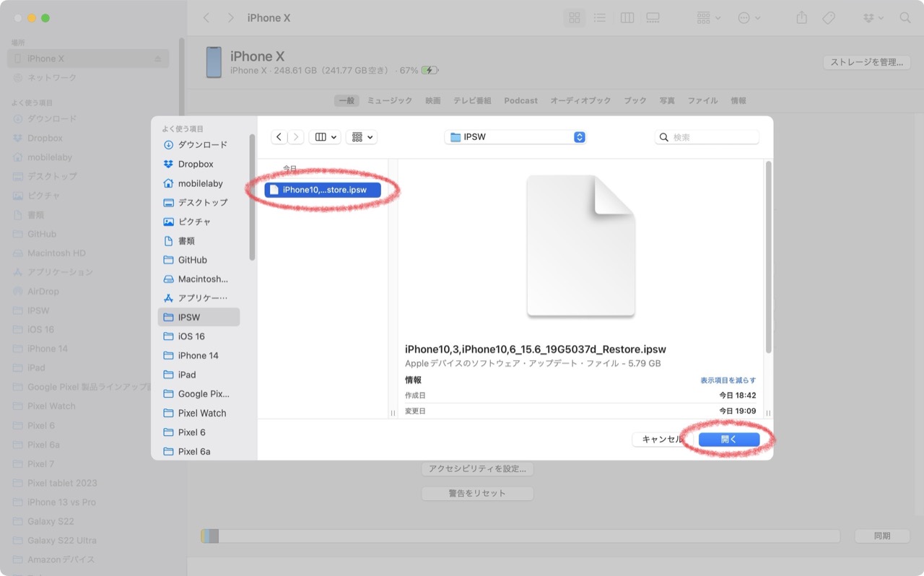Switch to ファイル tab in Finder
The width and height of the screenshot is (924, 576).
point(702,101)
